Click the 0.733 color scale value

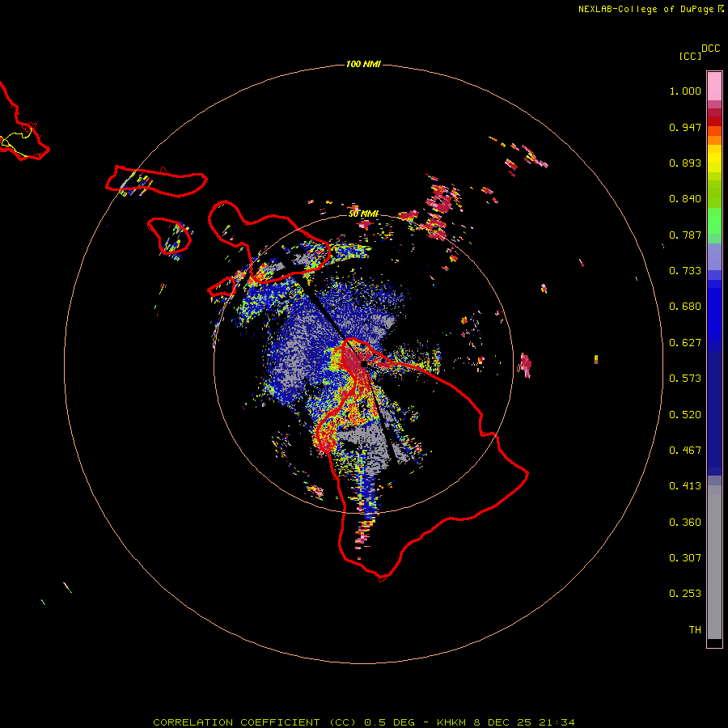[x=685, y=271]
